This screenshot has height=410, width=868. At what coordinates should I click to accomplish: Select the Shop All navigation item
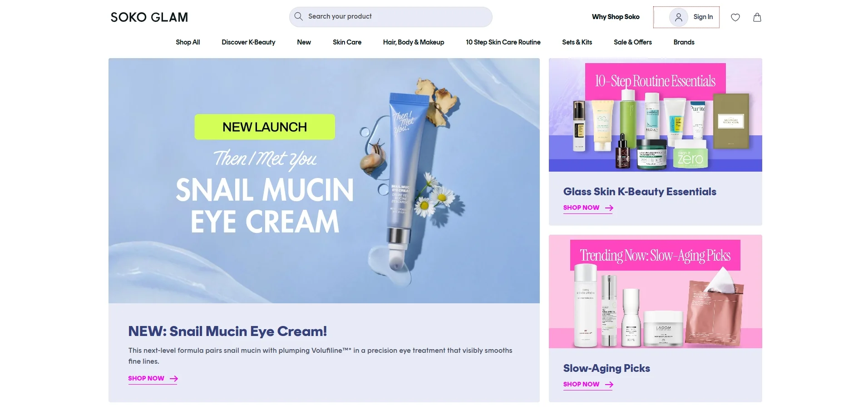188,42
